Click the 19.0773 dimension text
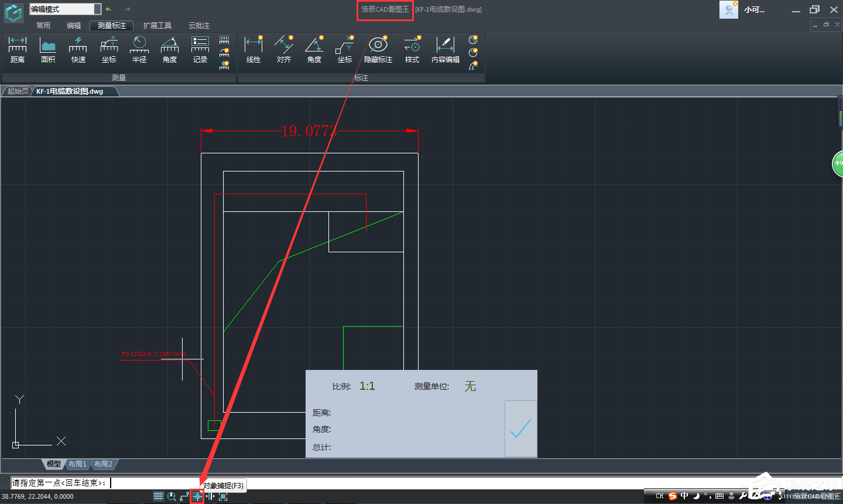This screenshot has width=843, height=504. pyautogui.click(x=309, y=131)
